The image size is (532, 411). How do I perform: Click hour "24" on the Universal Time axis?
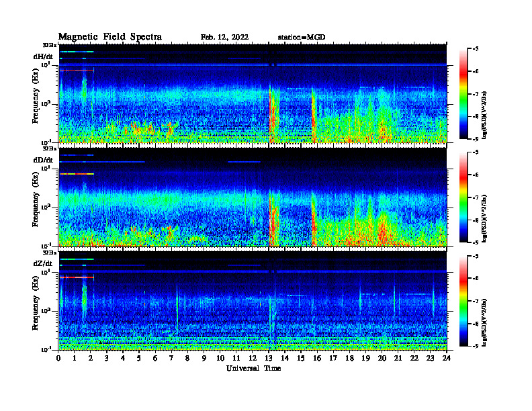click(447, 358)
